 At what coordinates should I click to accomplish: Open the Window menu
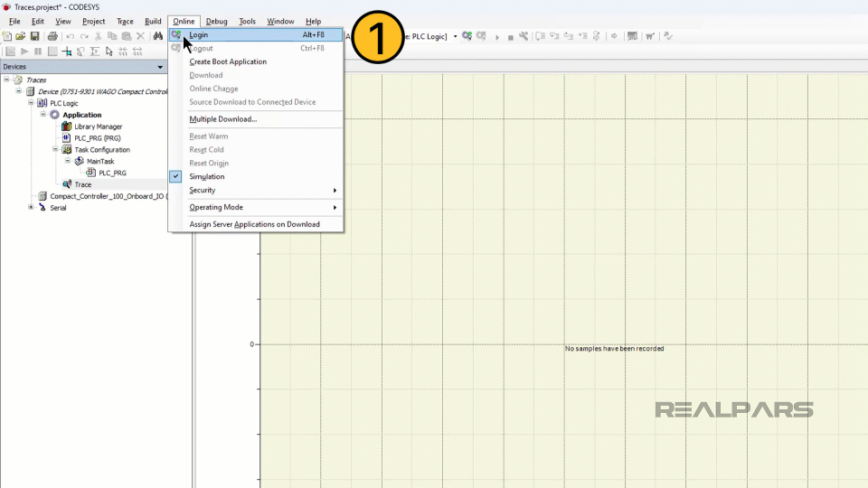pos(280,21)
